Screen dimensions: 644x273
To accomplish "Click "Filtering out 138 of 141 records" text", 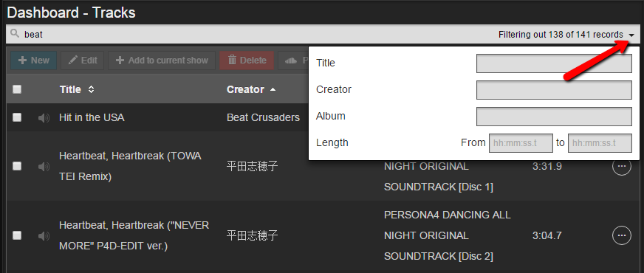I will (561, 35).
